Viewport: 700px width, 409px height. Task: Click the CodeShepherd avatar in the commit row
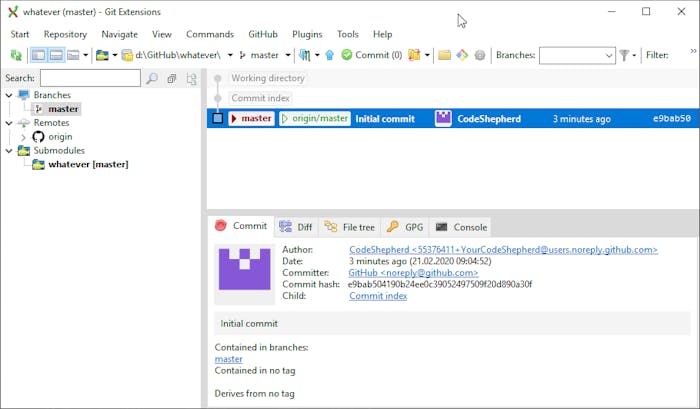pyautogui.click(x=443, y=118)
